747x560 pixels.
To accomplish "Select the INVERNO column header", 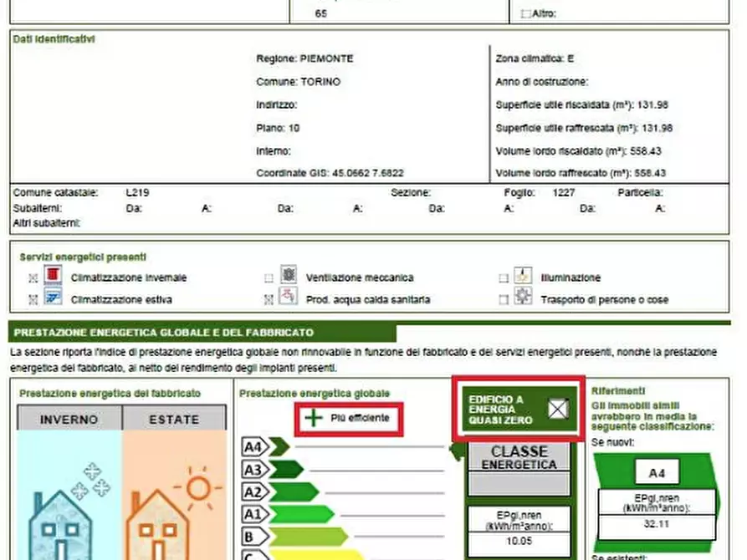I will tap(69, 420).
